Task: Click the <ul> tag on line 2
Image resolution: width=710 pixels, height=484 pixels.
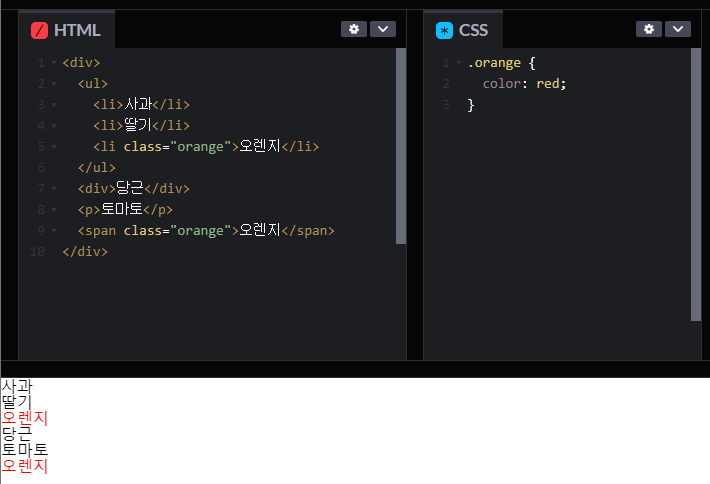Action: coord(93,84)
